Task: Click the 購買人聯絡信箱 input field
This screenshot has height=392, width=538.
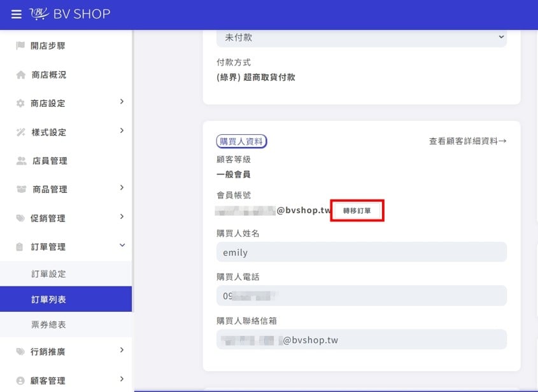Action: [x=362, y=340]
